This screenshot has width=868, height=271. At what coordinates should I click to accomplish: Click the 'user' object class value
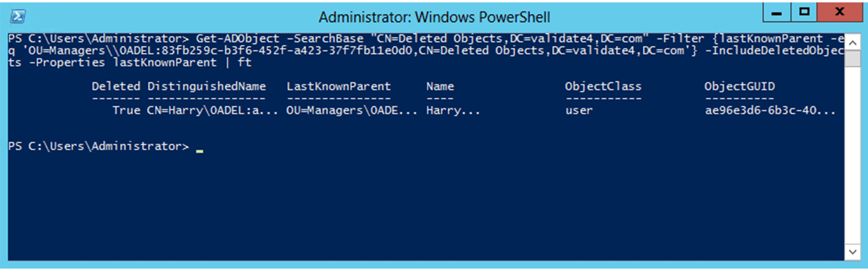pyautogui.click(x=579, y=110)
